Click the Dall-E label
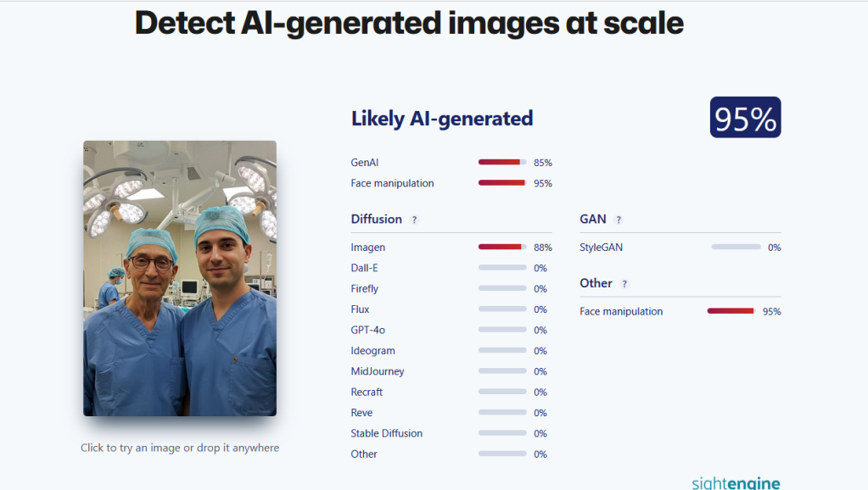This screenshot has width=868, height=490. pos(365,268)
